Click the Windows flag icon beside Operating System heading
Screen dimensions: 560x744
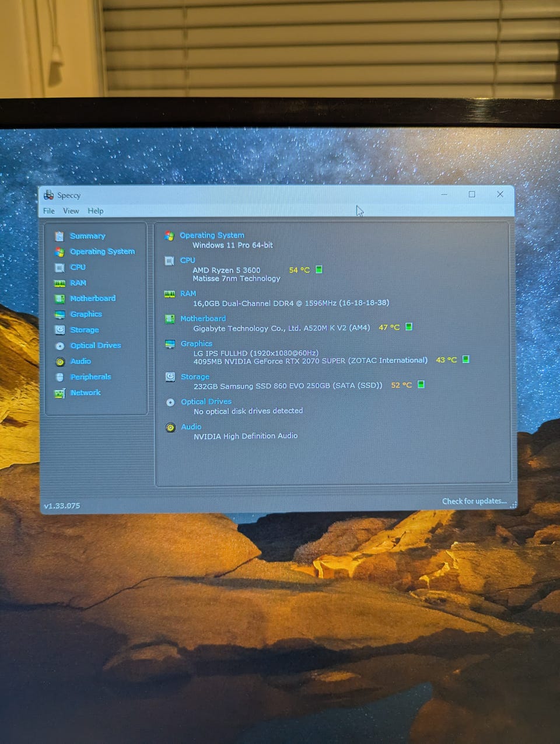tap(169, 236)
